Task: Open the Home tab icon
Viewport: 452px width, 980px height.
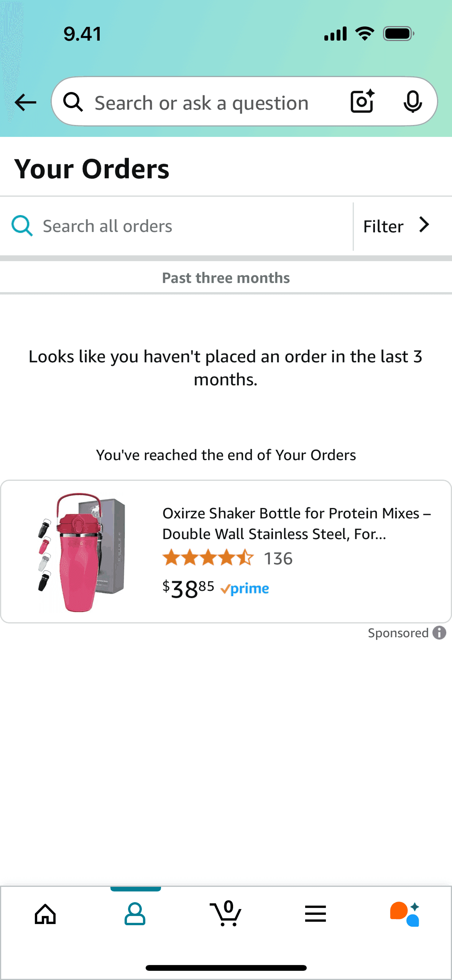Action: point(45,914)
